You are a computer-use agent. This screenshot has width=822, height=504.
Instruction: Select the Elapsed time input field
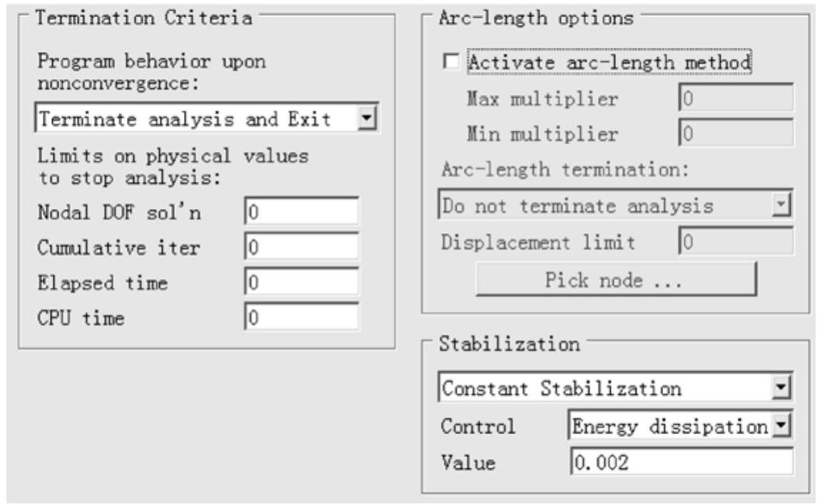[302, 282]
